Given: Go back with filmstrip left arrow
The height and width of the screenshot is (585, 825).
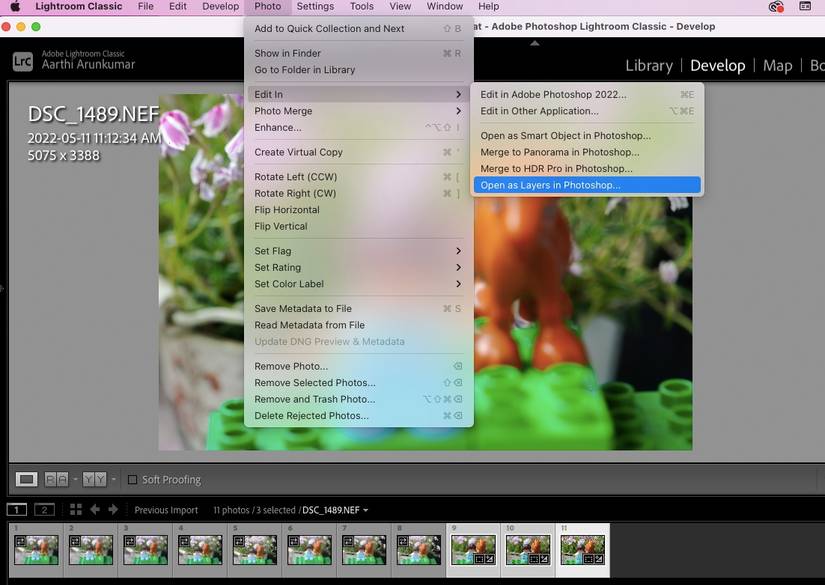Looking at the screenshot, I should (x=95, y=509).
